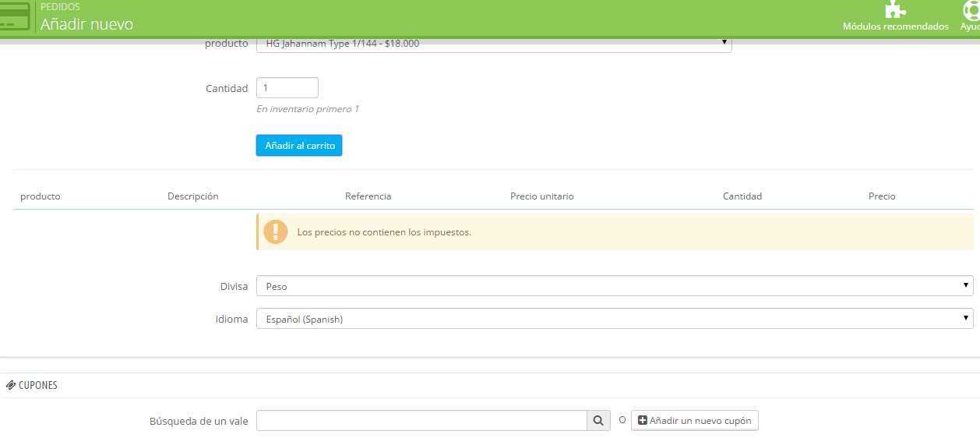Click the voucher search magnifier icon
The width and height of the screenshot is (980, 438).
[598, 421]
